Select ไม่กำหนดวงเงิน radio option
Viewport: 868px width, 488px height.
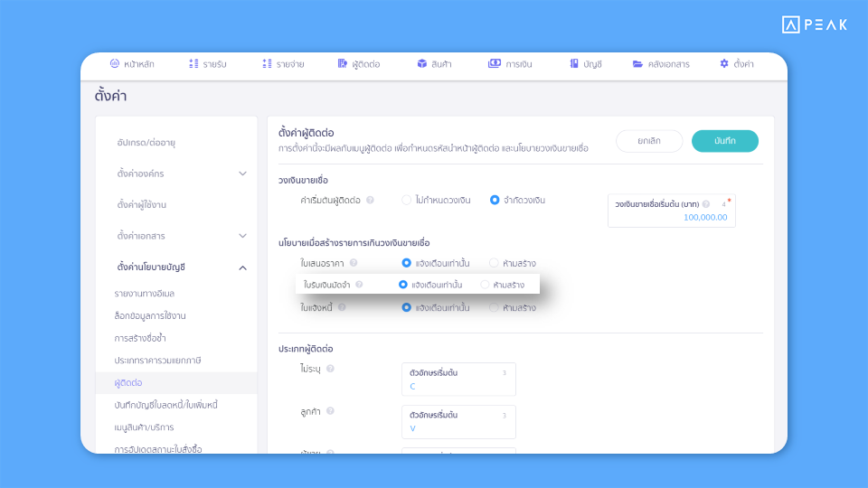[407, 200]
